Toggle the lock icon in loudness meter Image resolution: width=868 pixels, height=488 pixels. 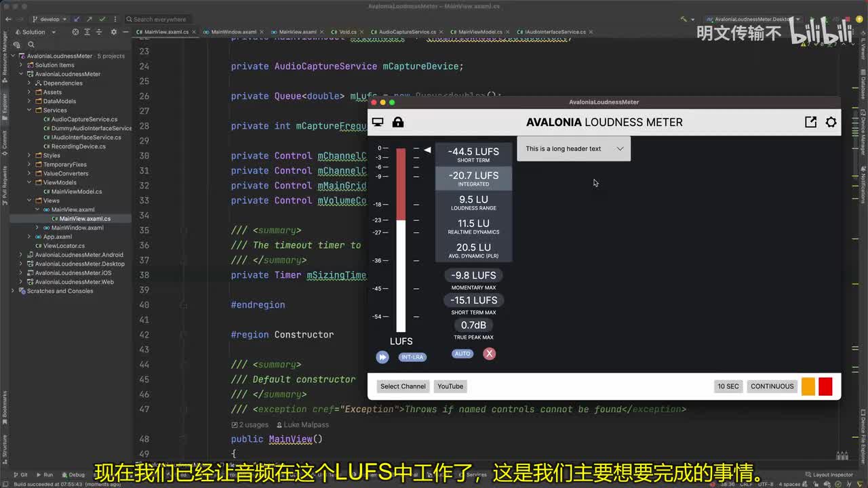(398, 122)
